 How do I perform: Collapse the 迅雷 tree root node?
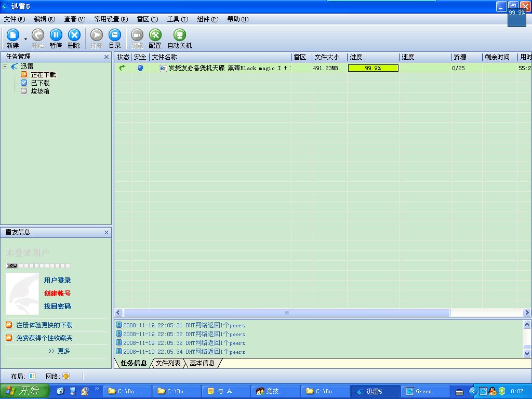5,66
